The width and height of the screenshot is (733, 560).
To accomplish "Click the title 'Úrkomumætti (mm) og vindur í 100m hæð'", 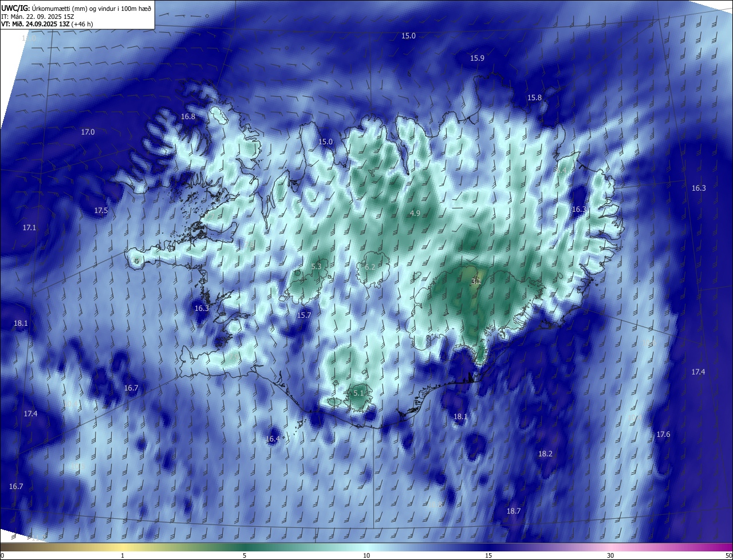I will click(x=90, y=8).
